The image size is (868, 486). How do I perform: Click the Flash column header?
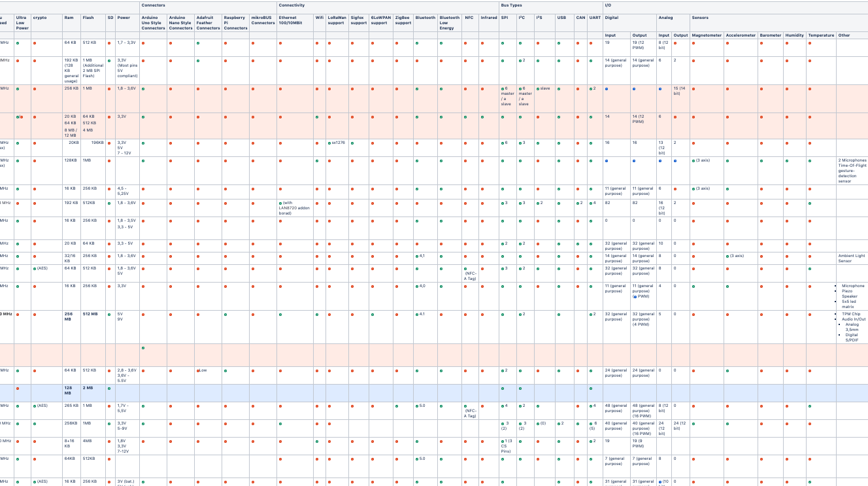click(88, 18)
